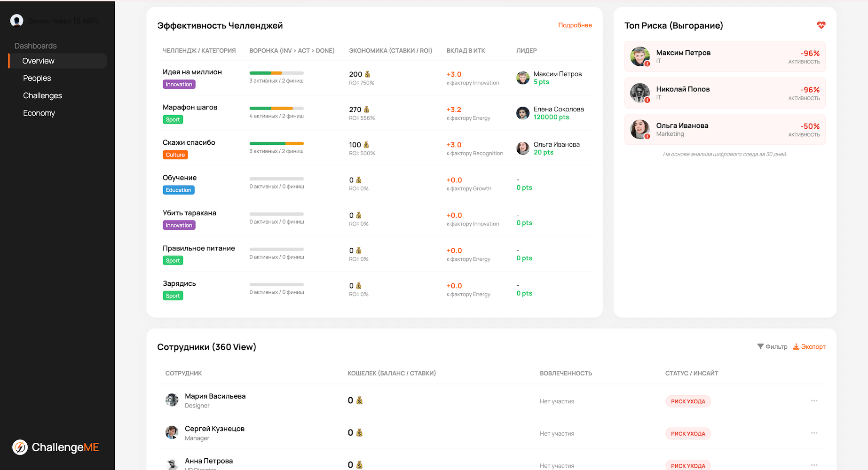Click the user avatar icon in sidebar header
The height and width of the screenshot is (470, 868).
coord(17,21)
